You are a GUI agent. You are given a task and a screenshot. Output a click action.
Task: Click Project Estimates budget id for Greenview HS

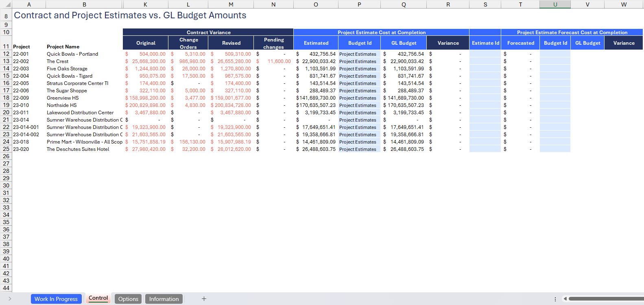(359, 98)
